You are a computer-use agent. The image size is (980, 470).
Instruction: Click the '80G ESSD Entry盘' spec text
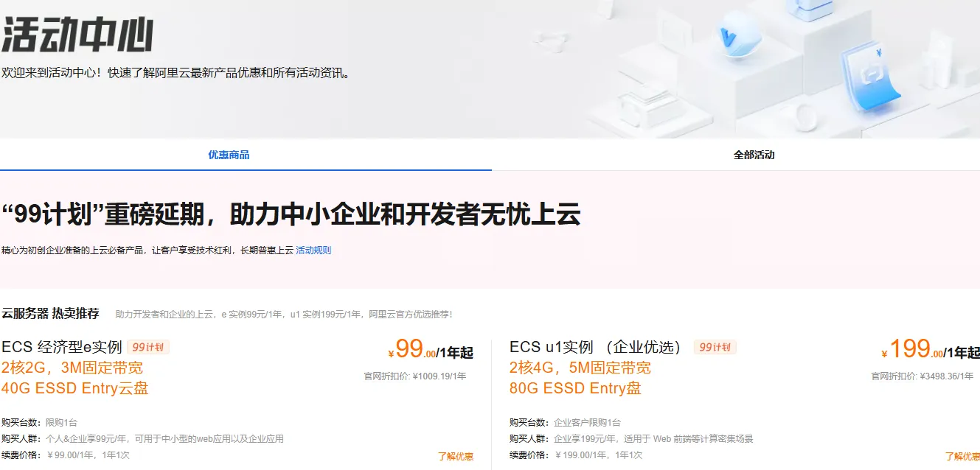(575, 389)
